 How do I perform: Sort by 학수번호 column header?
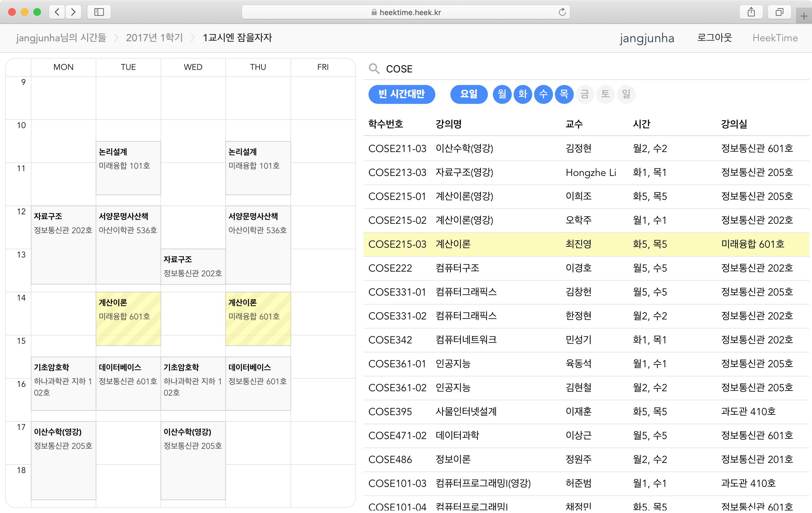pos(386,124)
